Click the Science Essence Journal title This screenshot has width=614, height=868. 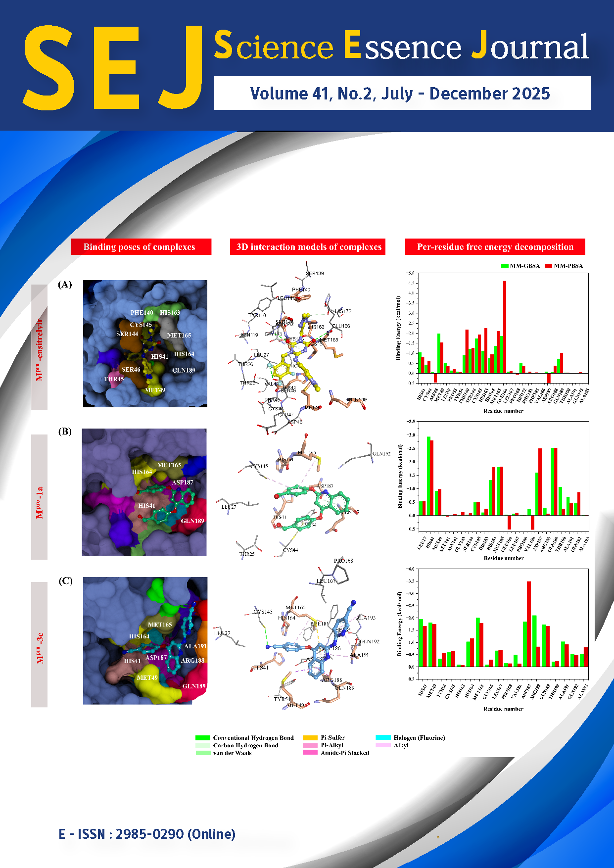pos(401,47)
